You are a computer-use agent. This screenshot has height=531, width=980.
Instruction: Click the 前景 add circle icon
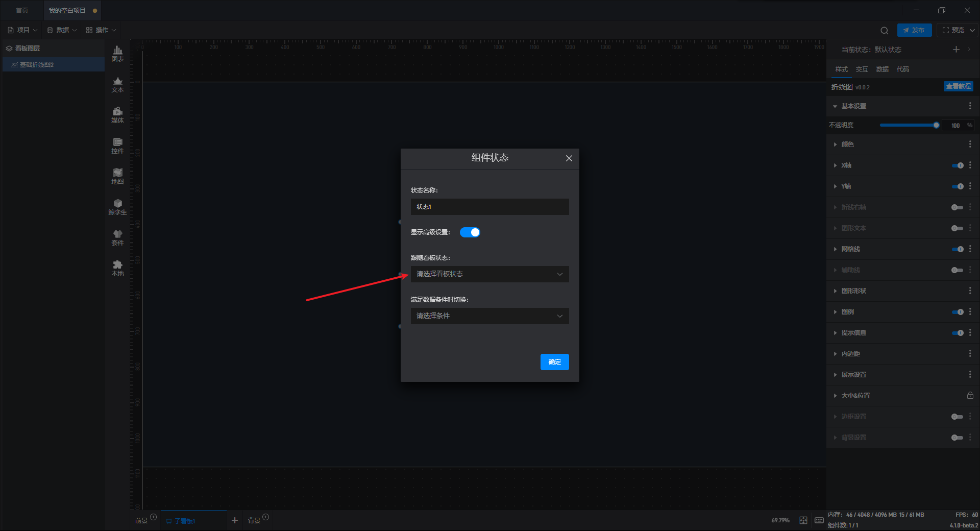pos(153,517)
